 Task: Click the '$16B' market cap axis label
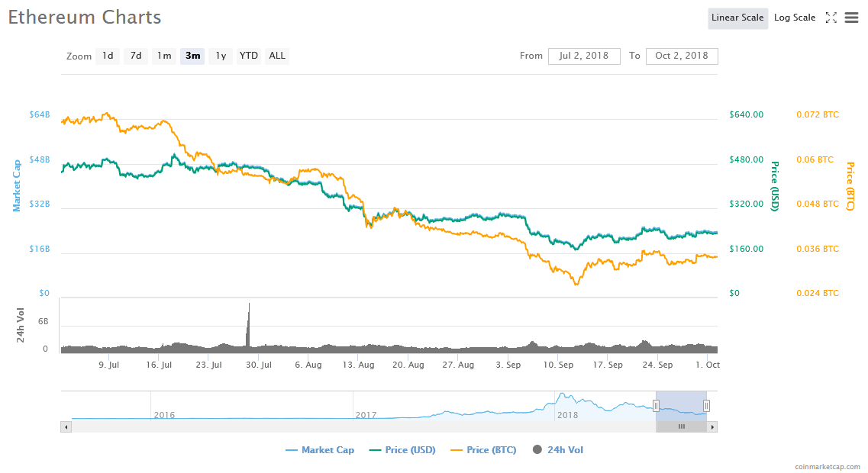point(39,249)
